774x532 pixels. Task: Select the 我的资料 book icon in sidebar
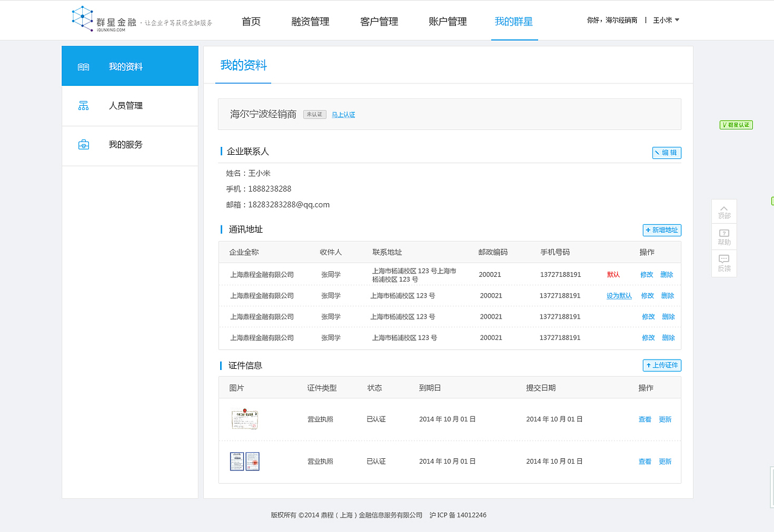pos(83,66)
